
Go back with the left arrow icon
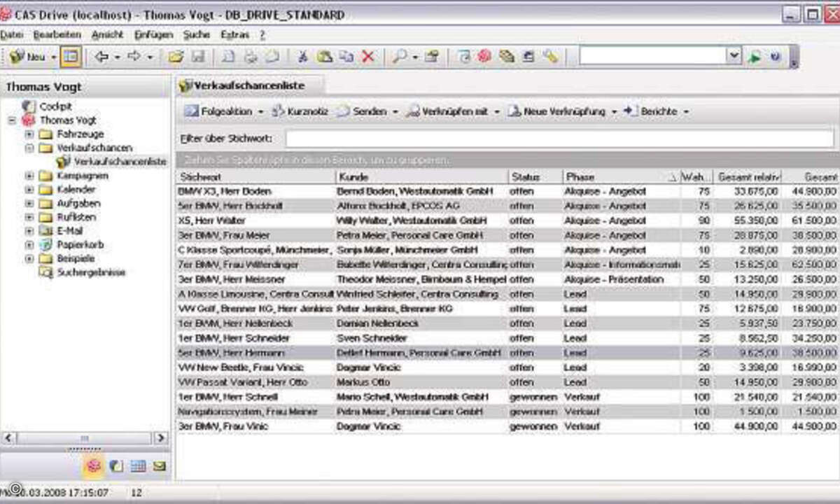point(101,57)
